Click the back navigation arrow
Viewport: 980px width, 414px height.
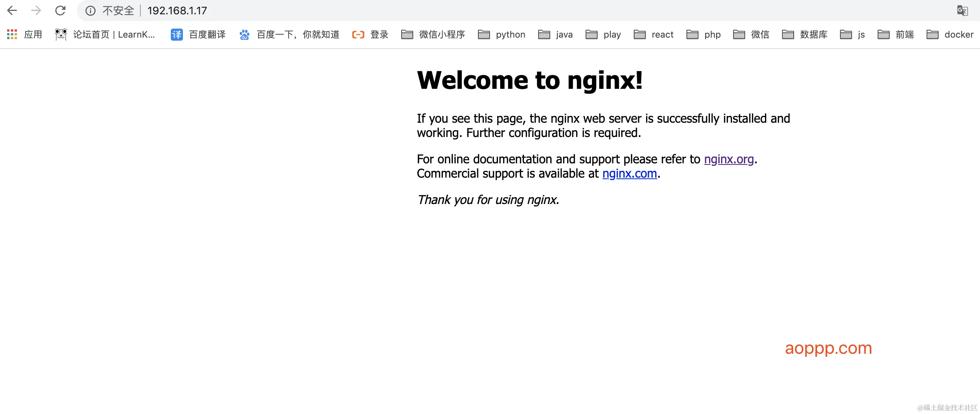(12, 11)
